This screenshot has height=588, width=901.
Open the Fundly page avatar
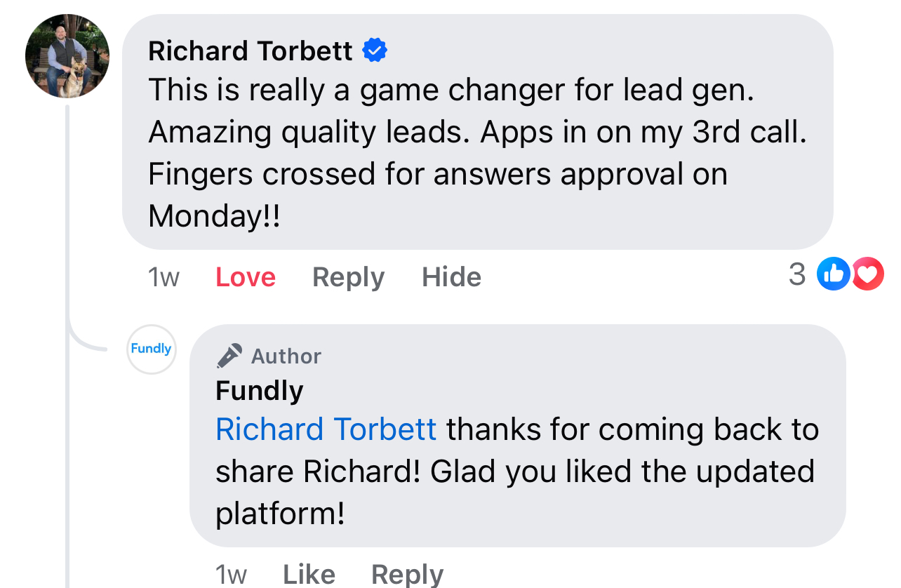pos(151,349)
